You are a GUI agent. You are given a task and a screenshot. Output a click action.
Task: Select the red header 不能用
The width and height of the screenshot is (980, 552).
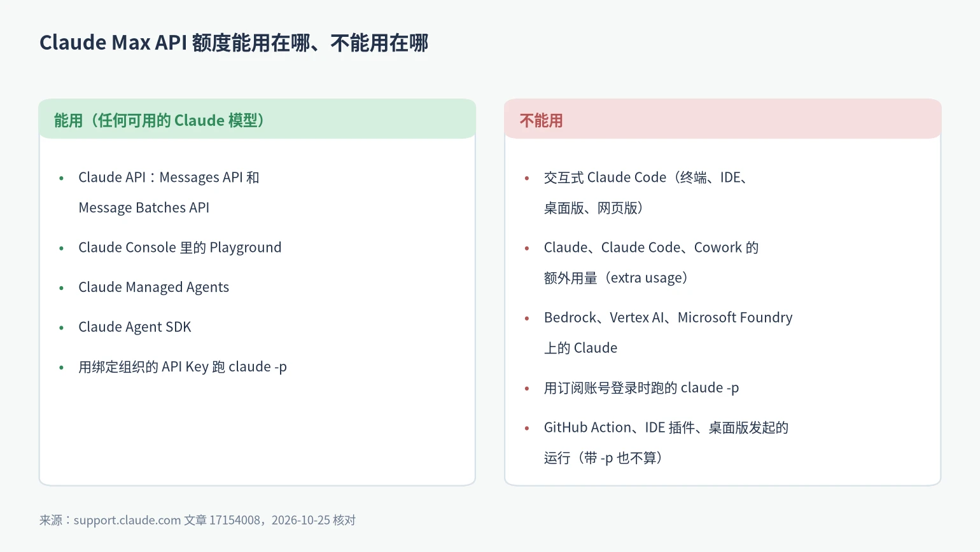[x=722, y=119]
